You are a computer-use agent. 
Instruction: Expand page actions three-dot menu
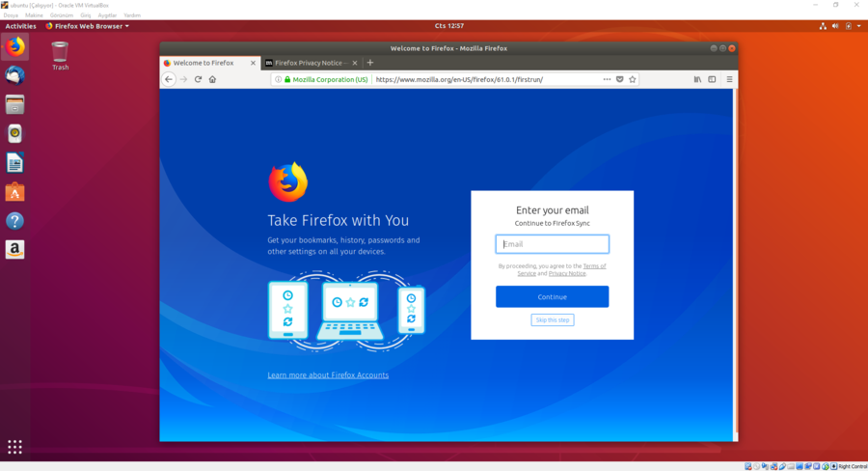point(607,79)
